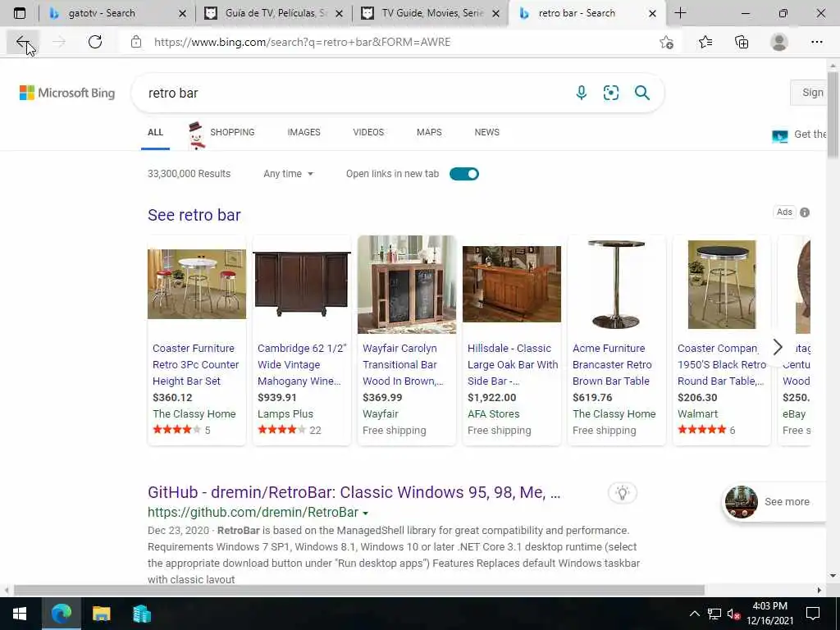Viewport: 840px width, 630px height.
Task: Click the 33,300,000 Results count text
Action: point(189,174)
